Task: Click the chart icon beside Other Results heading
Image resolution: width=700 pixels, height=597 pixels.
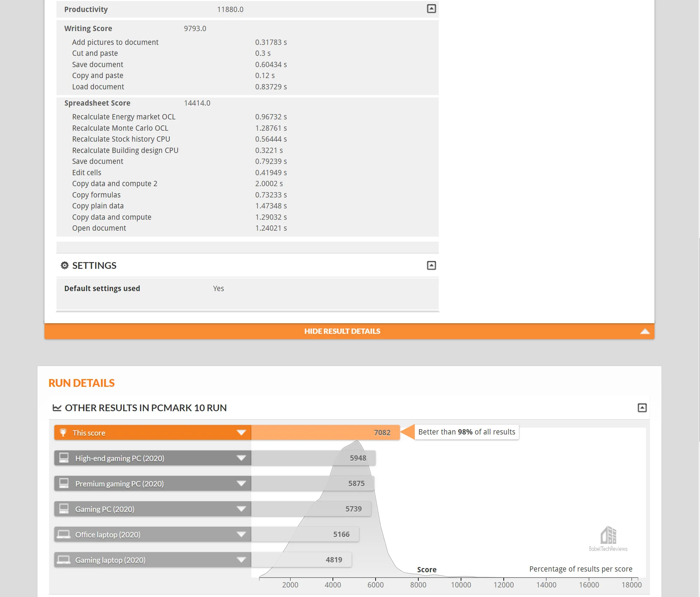Action: [x=57, y=408]
